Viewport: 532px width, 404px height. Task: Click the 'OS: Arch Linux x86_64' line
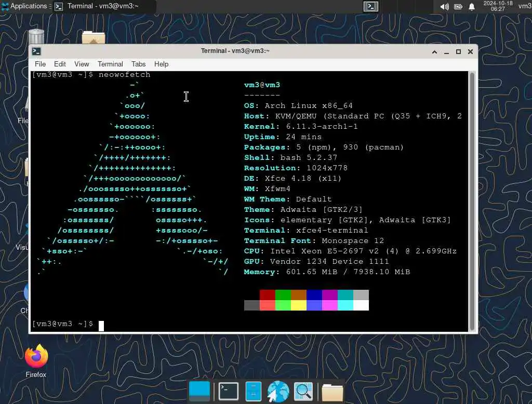[x=298, y=106]
